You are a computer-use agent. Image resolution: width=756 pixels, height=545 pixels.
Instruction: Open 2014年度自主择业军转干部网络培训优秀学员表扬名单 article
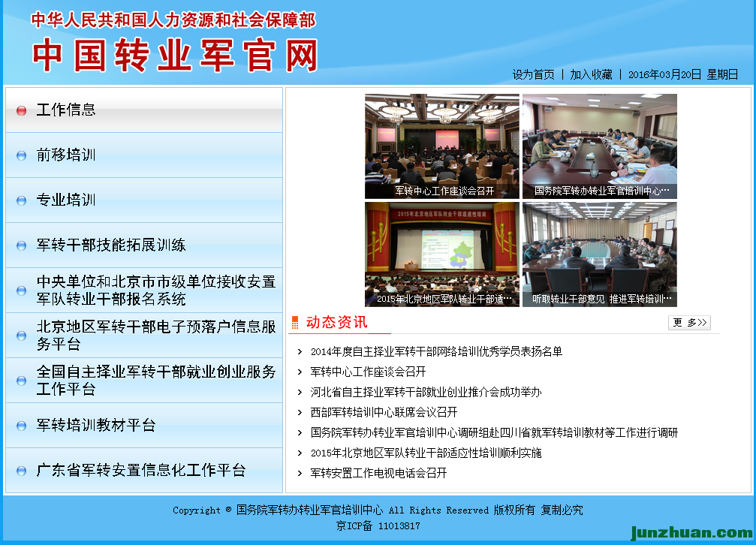pyautogui.click(x=436, y=351)
